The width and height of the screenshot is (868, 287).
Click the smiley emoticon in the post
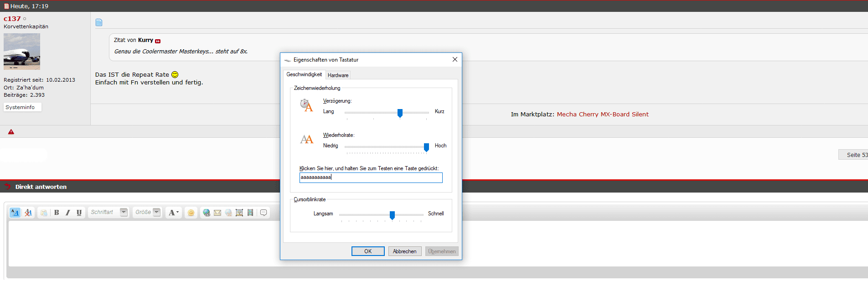coord(175,74)
